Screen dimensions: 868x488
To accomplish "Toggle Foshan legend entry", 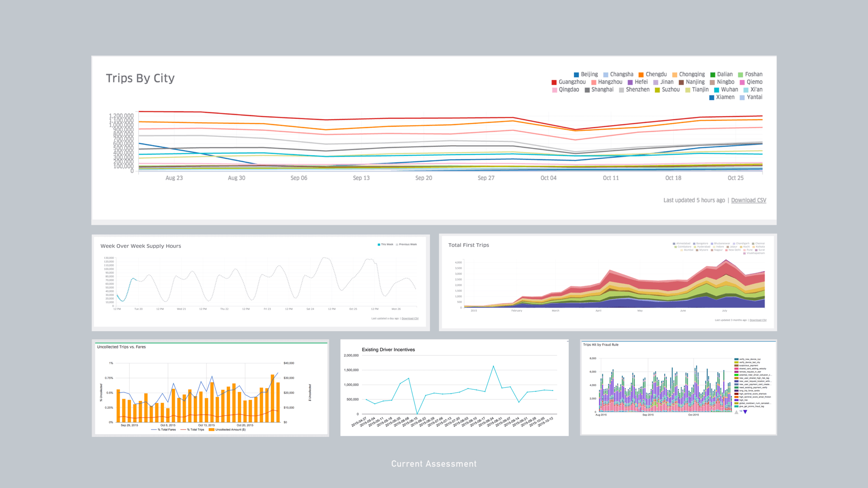I will tap(750, 74).
